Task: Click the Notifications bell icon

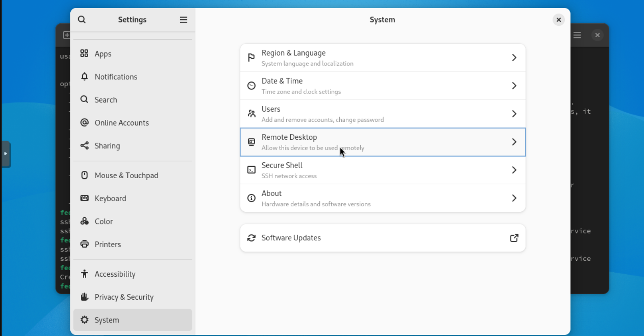Action: click(84, 76)
